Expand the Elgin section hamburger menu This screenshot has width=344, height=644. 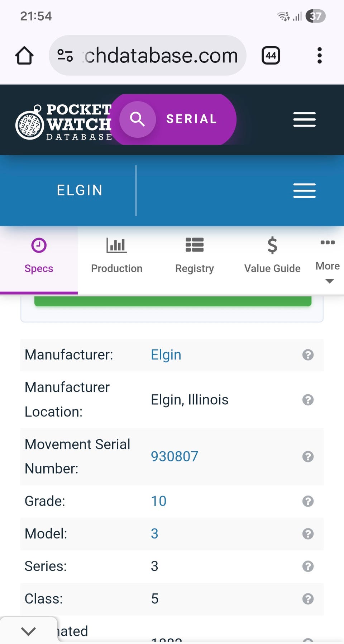point(304,191)
